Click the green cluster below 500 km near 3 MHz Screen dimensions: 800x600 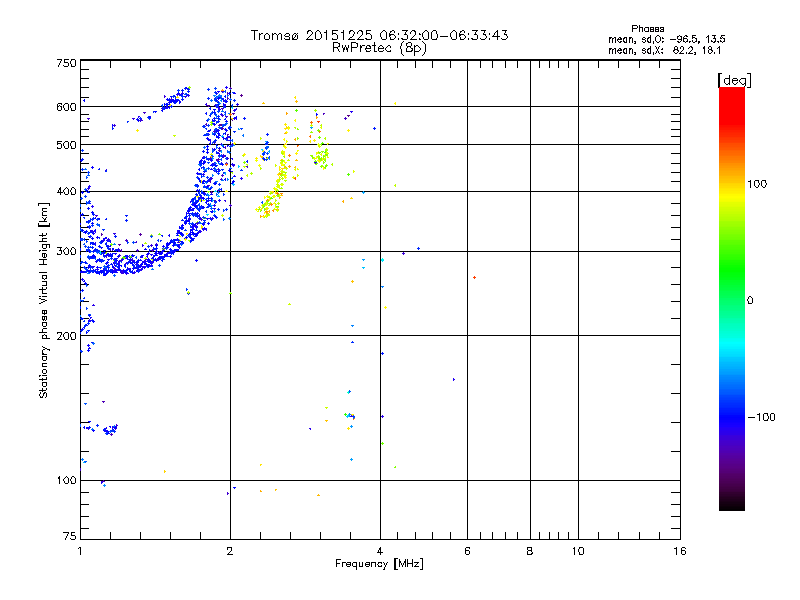pos(321,157)
